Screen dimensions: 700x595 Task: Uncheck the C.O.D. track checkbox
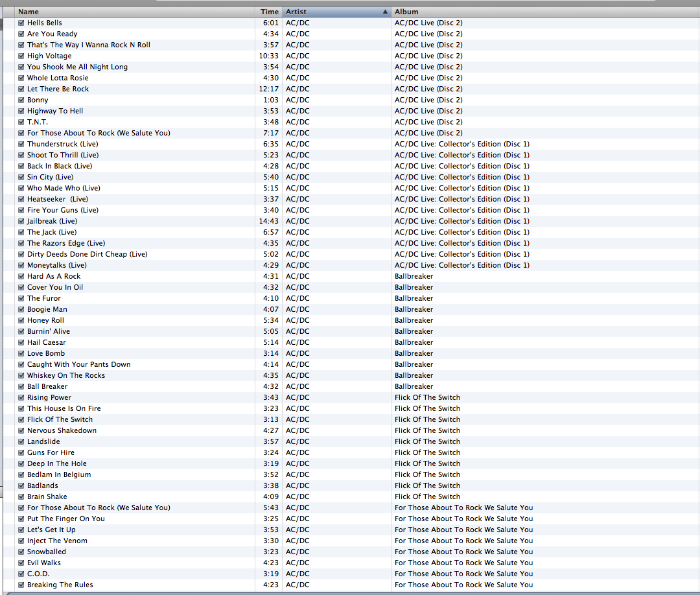coord(21,574)
